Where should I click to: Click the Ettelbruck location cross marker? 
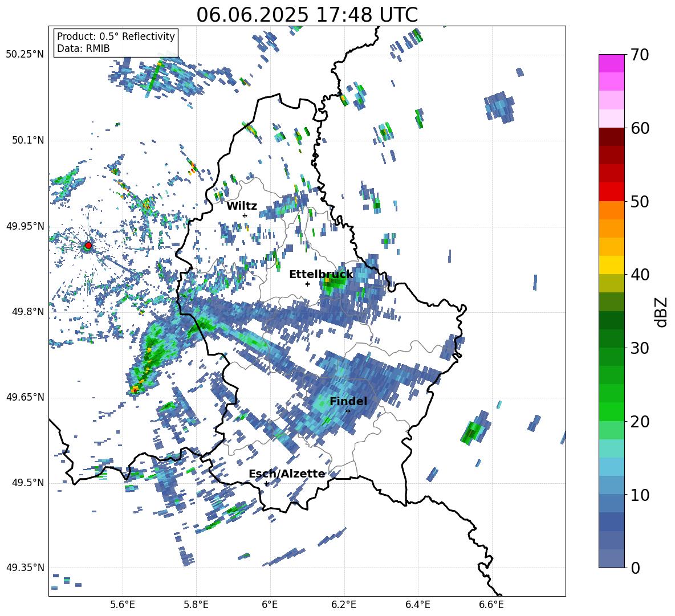click(x=307, y=284)
